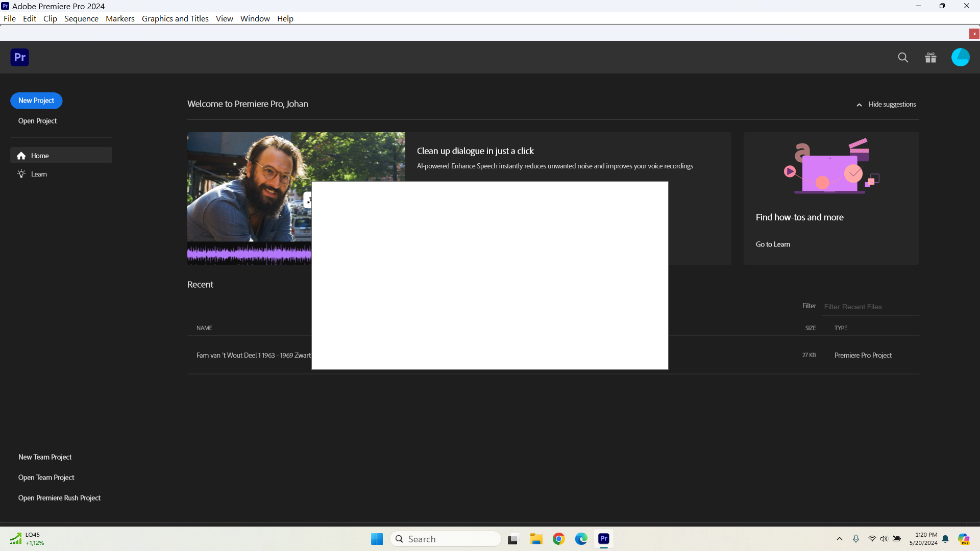Viewport: 980px width, 551px height.
Task: Select the Learn icon in the sidebar
Action: [20, 173]
